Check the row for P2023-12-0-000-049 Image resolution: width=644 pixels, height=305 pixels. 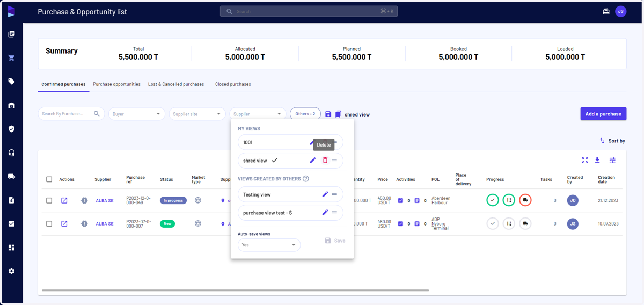(49, 200)
